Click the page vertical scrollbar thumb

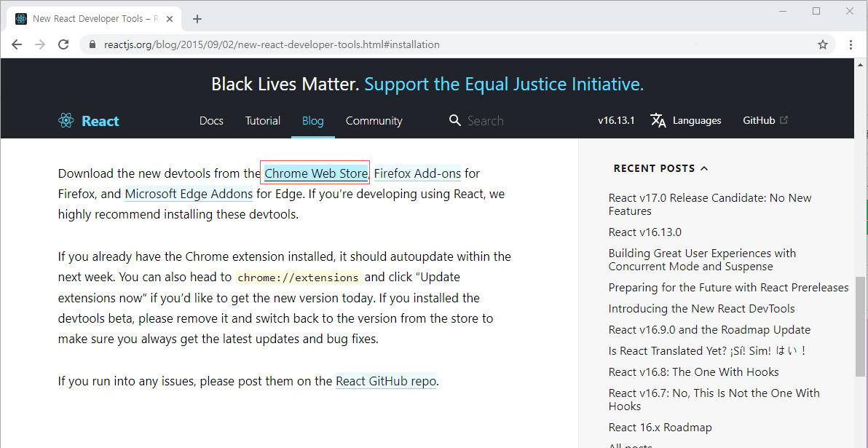pyautogui.click(x=860, y=327)
